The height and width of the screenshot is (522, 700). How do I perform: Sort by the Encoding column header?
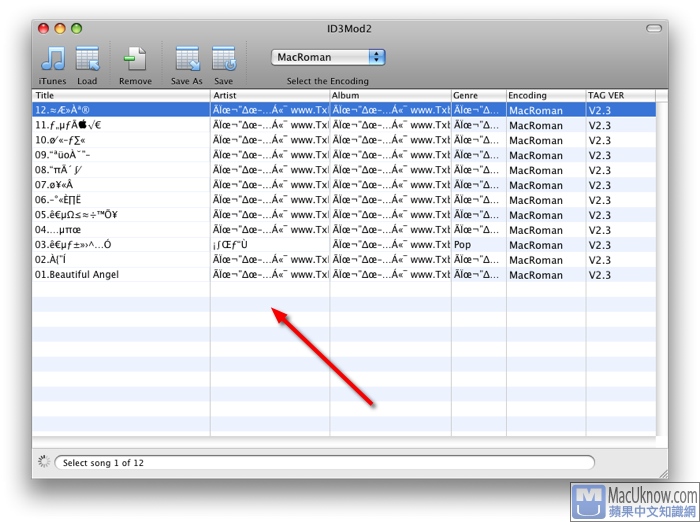click(546, 95)
